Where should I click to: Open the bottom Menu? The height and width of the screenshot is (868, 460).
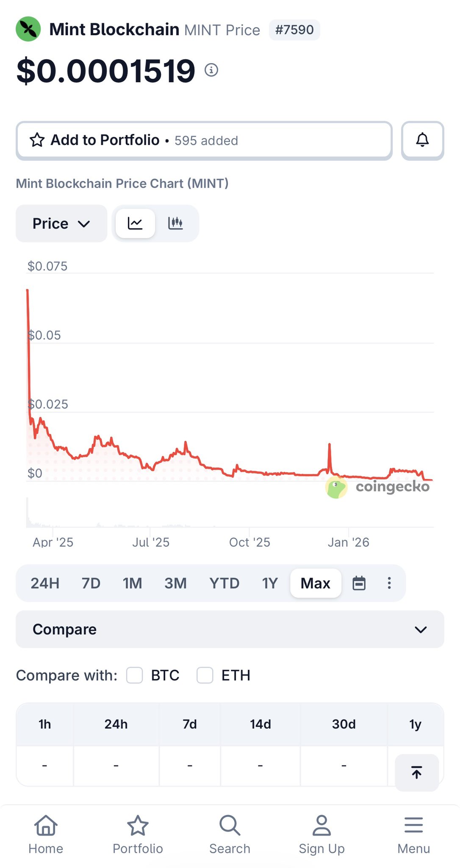(x=413, y=835)
